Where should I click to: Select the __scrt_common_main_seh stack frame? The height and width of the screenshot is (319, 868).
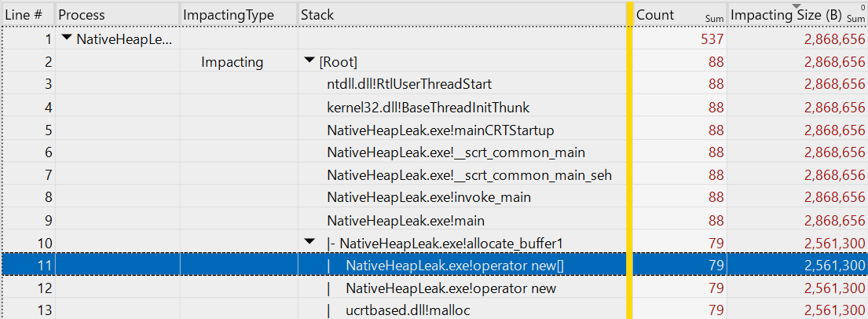pyautogui.click(x=469, y=175)
